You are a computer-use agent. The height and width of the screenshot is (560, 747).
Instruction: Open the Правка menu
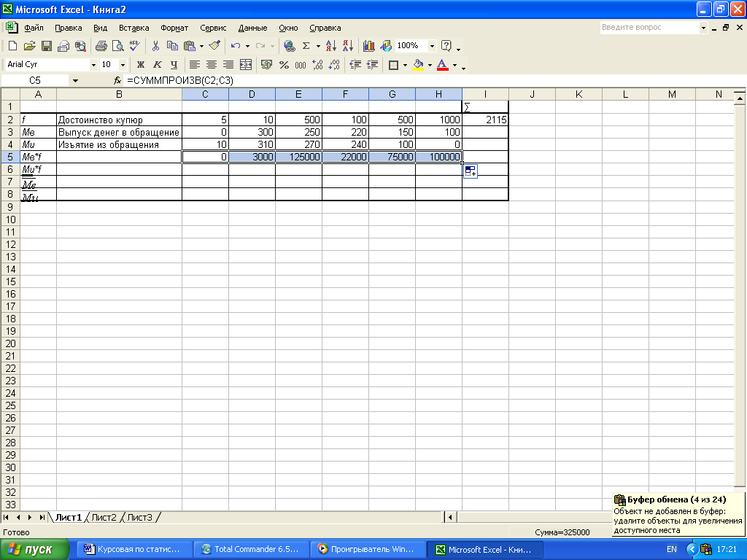coord(68,28)
